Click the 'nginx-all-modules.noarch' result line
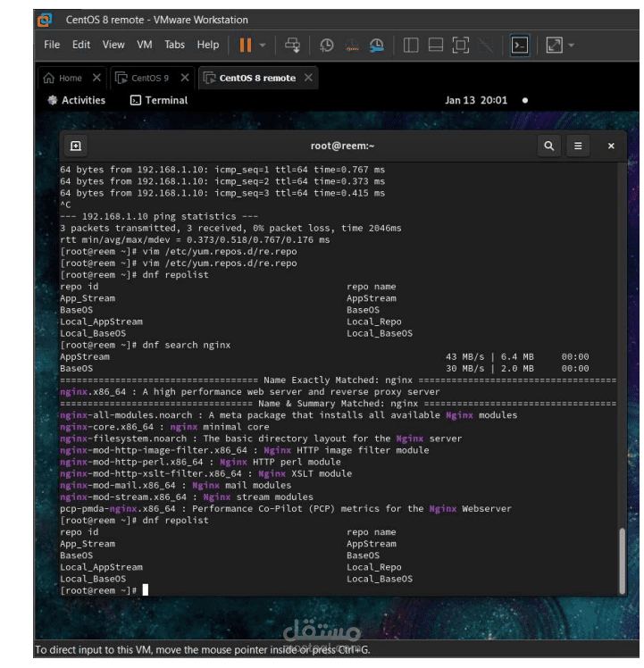This screenshot has width=644, height=668. [289, 415]
